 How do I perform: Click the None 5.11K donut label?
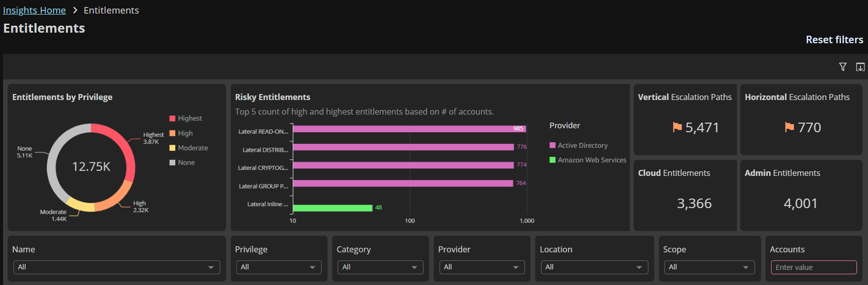(x=25, y=152)
